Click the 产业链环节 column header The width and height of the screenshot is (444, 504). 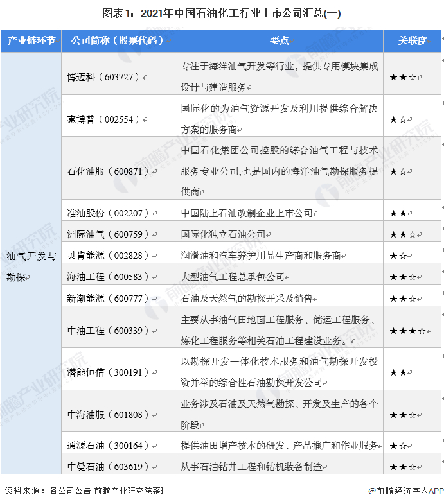31,40
